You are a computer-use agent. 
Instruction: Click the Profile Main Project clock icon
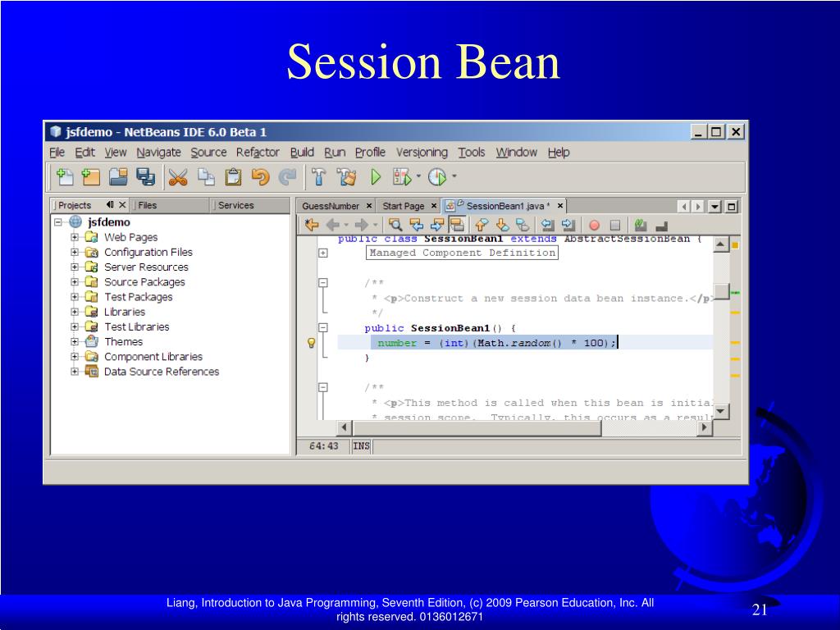click(438, 177)
